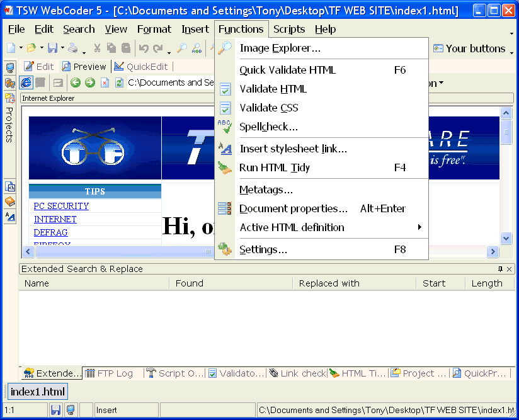Click the monitor icon atop the left sidebar
Image resolution: width=519 pixels, height=420 pixels.
coord(10,68)
